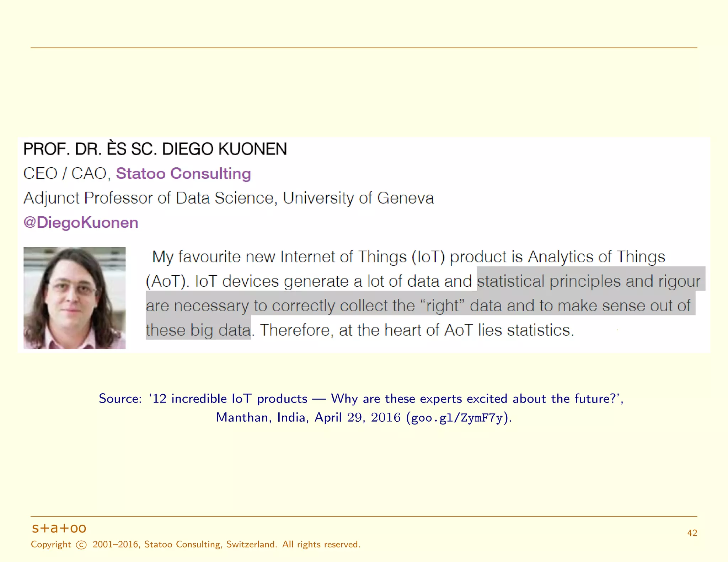Open the @DiegoKuonen Twitter handle
Image resolution: width=728 pixels, height=562 pixels.
click(81, 223)
